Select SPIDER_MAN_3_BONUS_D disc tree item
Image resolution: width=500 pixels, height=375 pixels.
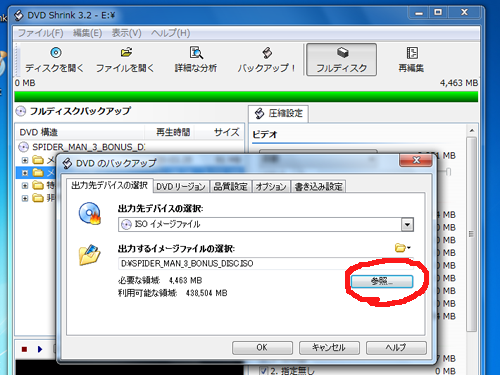(x=83, y=147)
